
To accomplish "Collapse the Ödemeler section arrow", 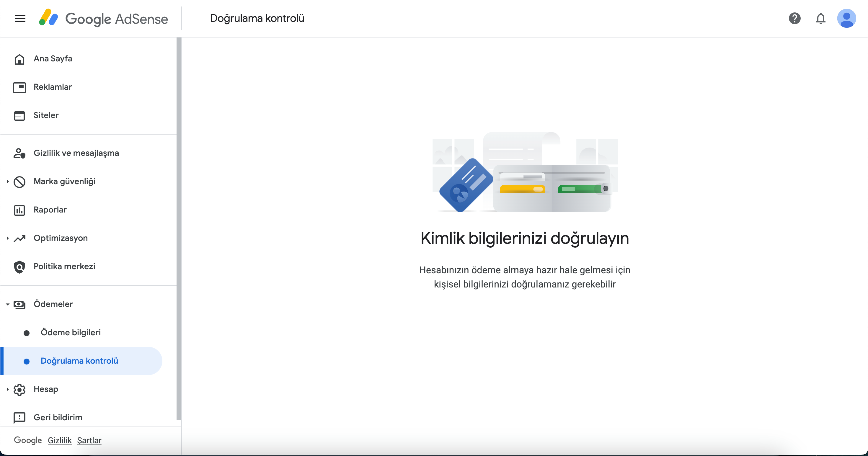I will (7, 304).
